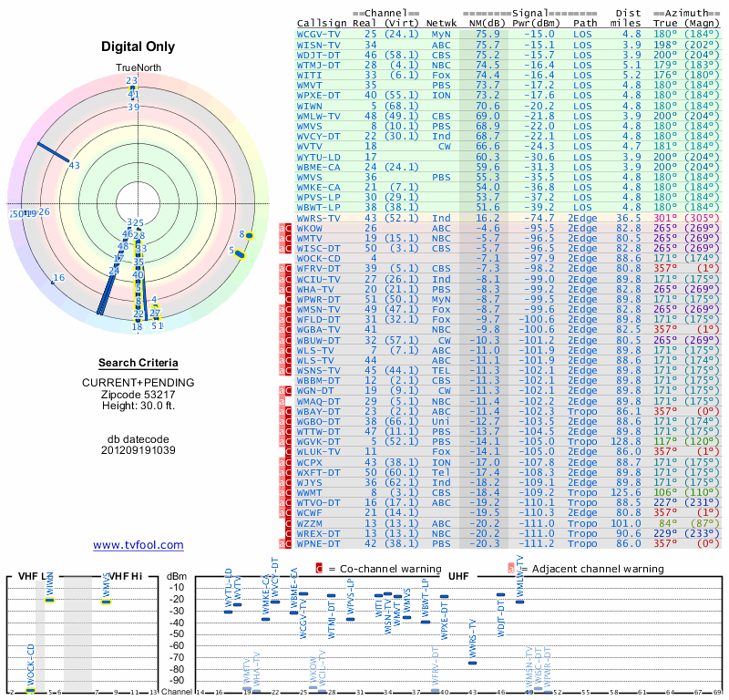The width and height of the screenshot is (729, 700).
Task: Click the WMVS bar in VHF Hi chart
Action: click(x=107, y=602)
